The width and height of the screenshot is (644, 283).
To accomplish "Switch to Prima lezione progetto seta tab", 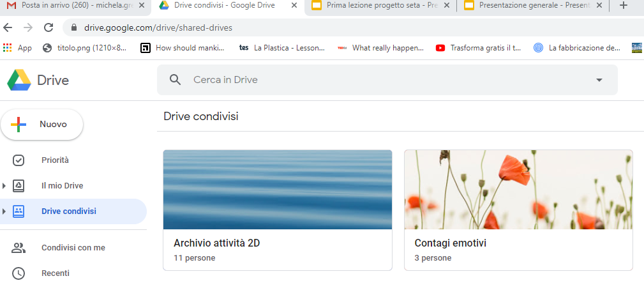I will click(x=380, y=6).
